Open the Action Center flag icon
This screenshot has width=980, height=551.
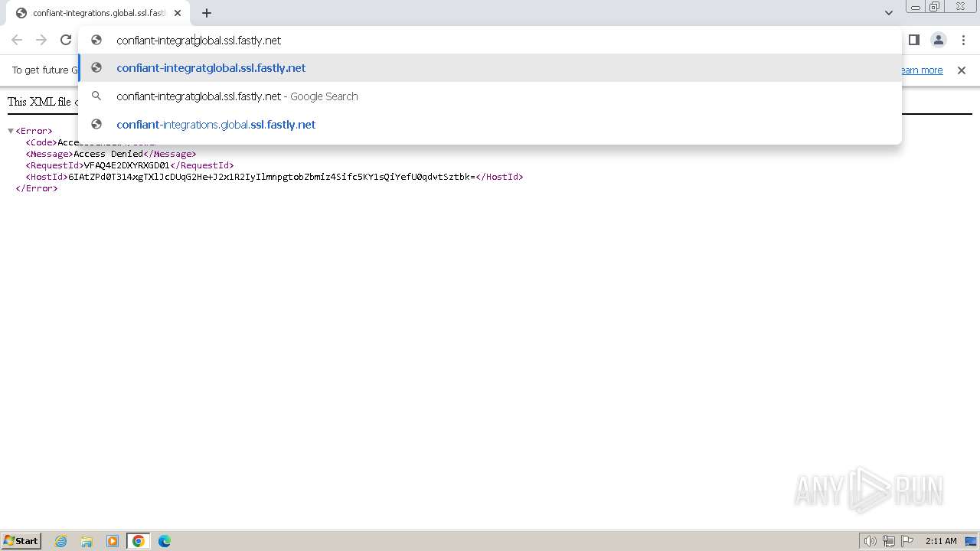point(907,541)
